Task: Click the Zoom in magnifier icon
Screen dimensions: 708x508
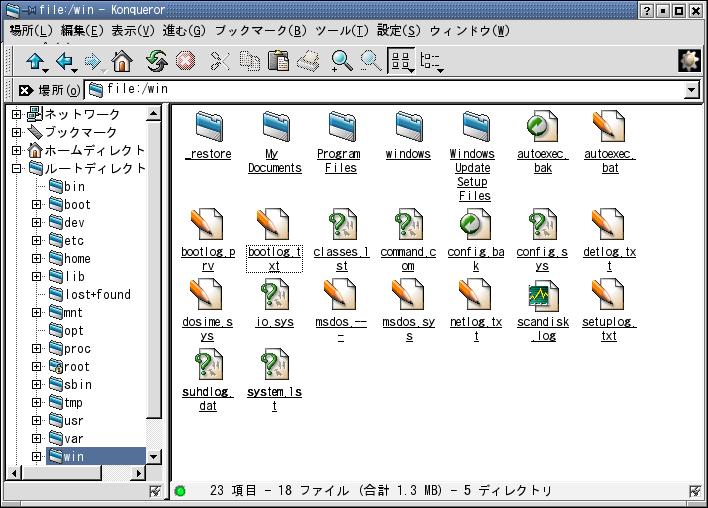Action: point(342,62)
